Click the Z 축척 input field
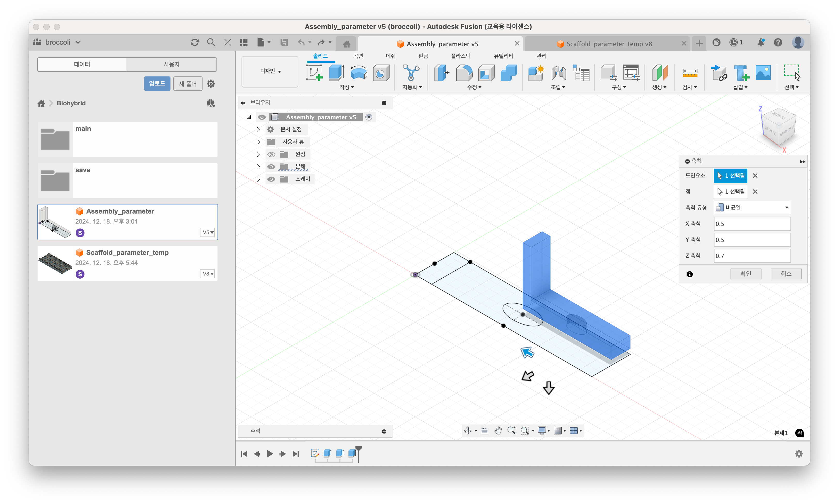This screenshot has height=504, width=839. click(x=752, y=256)
